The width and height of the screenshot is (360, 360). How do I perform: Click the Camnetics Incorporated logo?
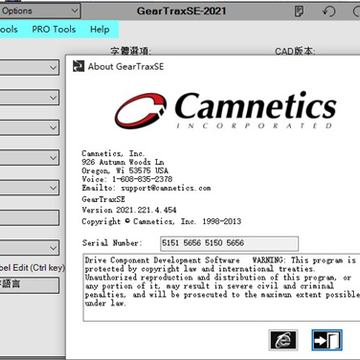pos(225,111)
